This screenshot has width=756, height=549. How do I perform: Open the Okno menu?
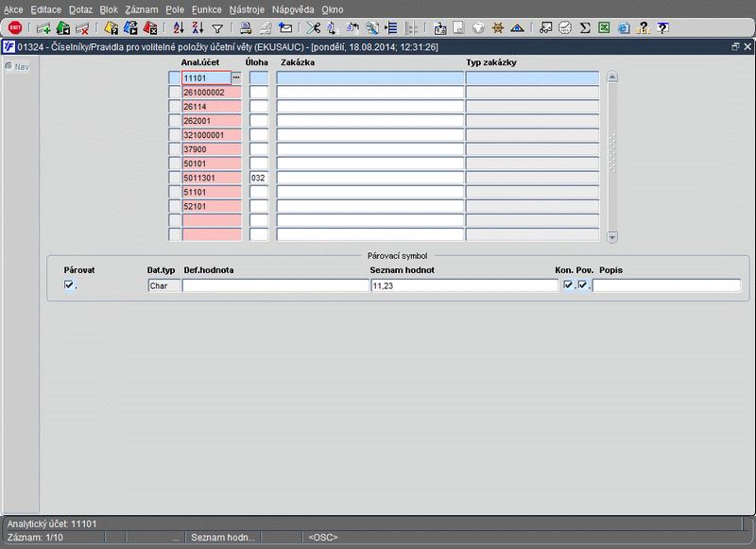click(333, 9)
